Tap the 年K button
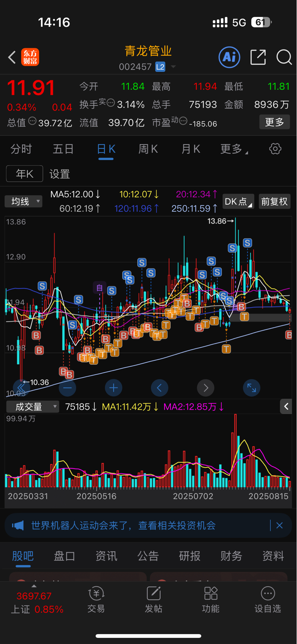 click(24, 174)
